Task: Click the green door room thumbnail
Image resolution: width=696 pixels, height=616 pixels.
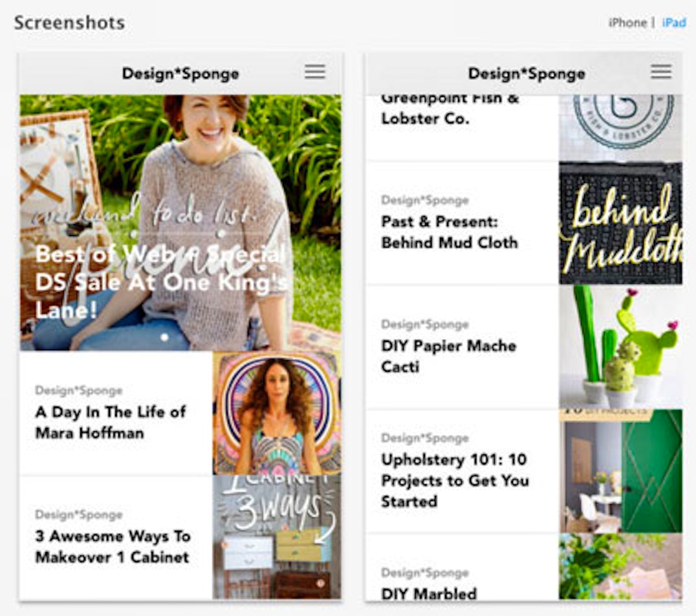Action: (x=620, y=471)
